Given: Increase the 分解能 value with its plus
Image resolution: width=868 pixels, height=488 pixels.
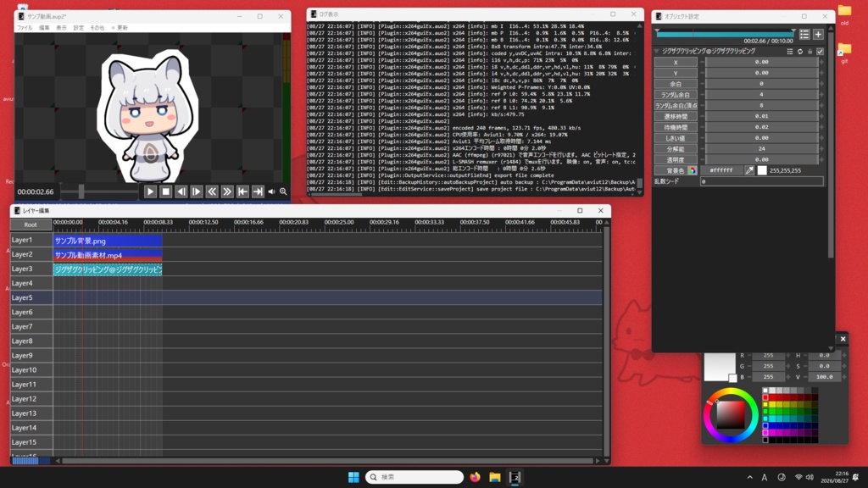Looking at the screenshot, I should click(x=821, y=149).
